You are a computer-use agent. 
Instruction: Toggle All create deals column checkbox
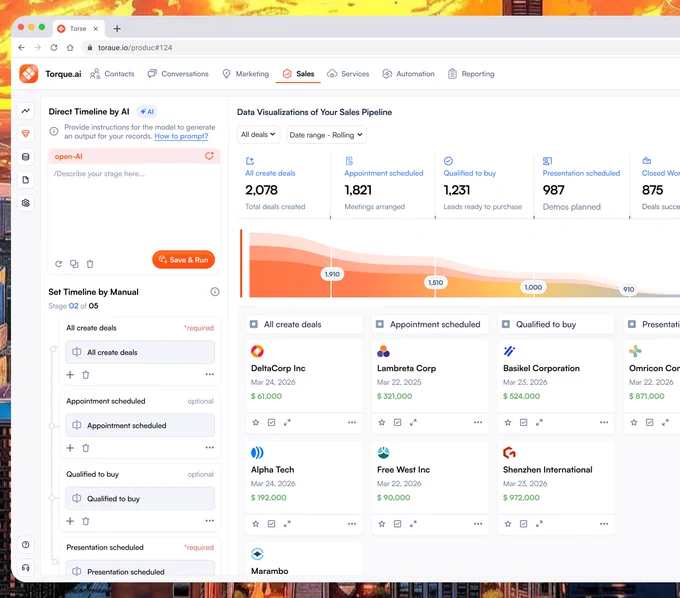(x=254, y=324)
